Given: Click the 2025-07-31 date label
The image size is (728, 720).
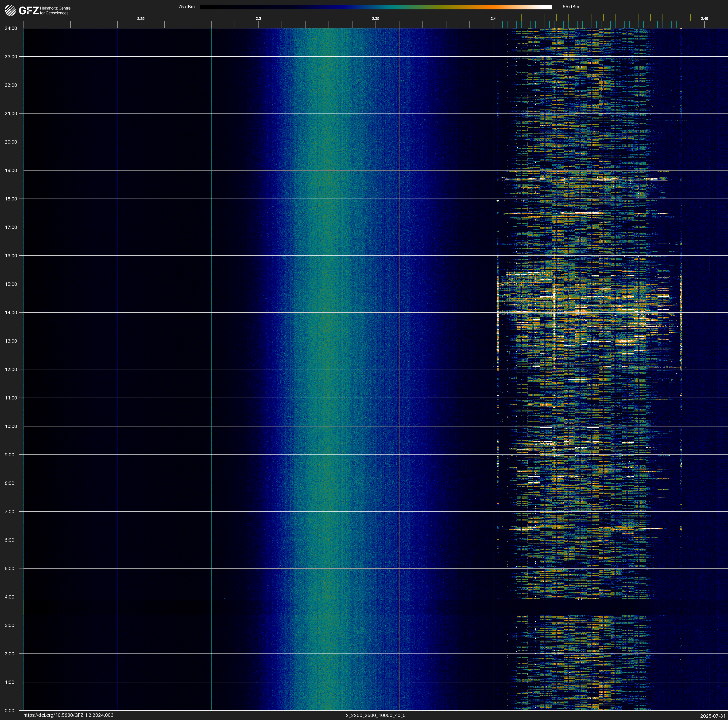Looking at the screenshot, I should [713, 716].
